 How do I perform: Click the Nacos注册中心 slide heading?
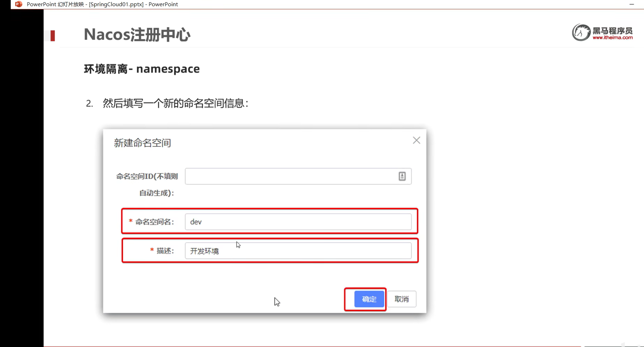137,35
